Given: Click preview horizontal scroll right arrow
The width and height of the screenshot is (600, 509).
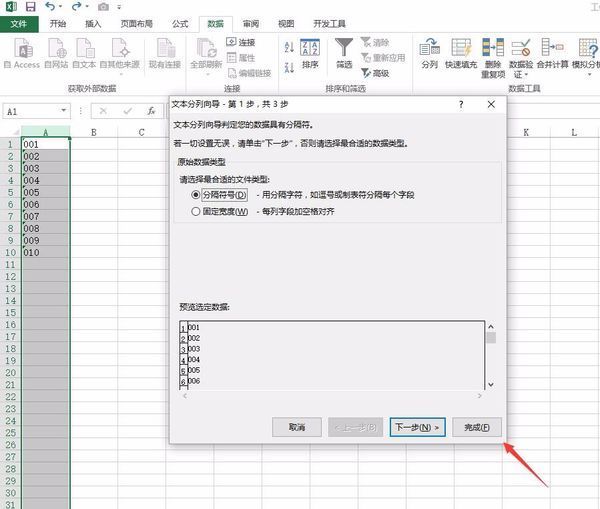Looking at the screenshot, I should 479,396.
